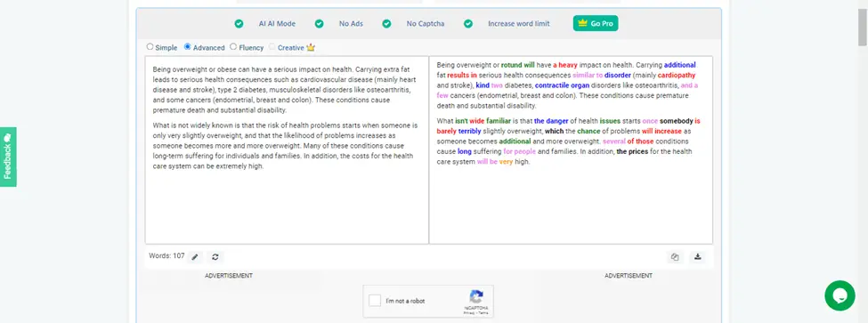The image size is (868, 323).
Task: Choose the Fluency mode option
Action: coord(233,47)
